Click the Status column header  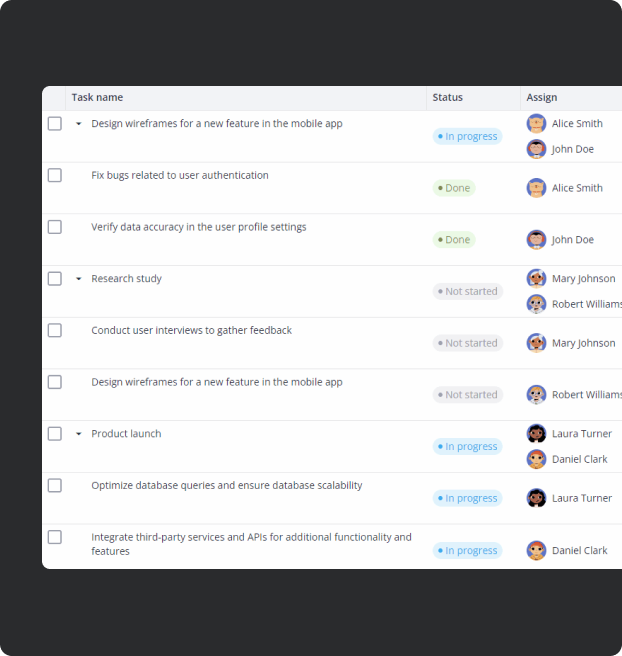(447, 97)
